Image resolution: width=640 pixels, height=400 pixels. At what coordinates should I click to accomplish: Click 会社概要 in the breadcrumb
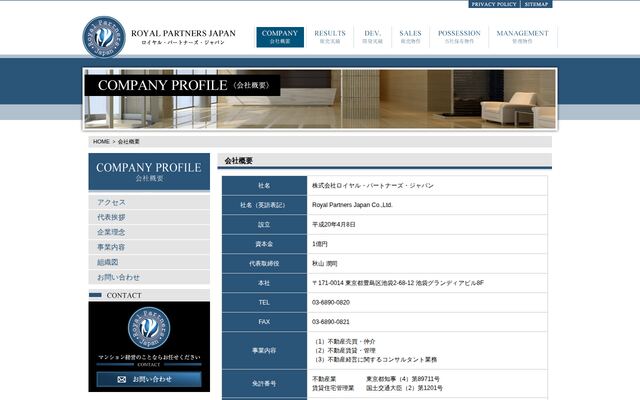point(129,142)
